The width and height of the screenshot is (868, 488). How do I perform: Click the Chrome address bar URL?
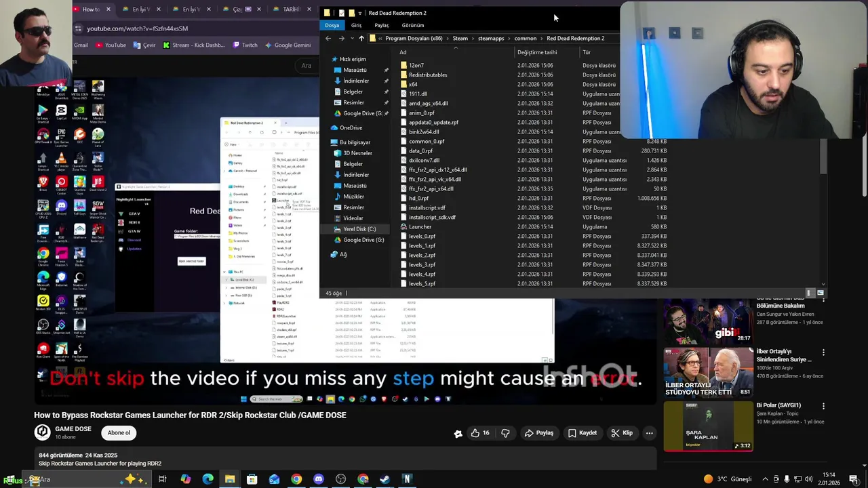[137, 28]
